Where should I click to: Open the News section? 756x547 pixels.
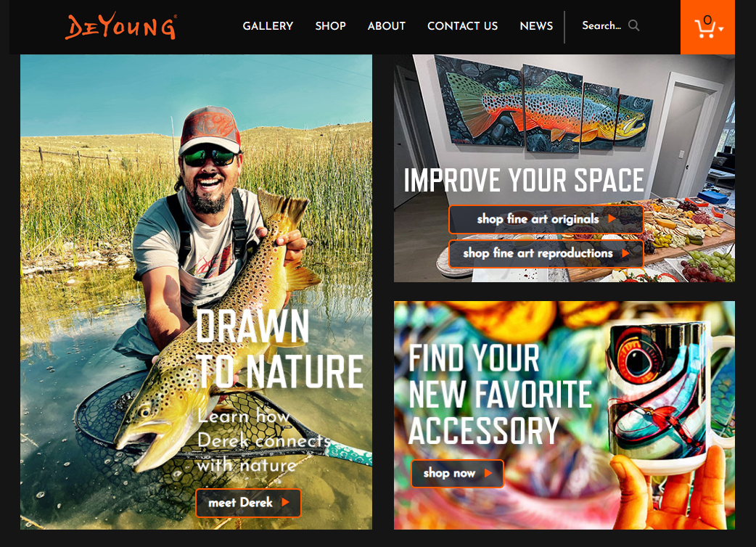536,26
